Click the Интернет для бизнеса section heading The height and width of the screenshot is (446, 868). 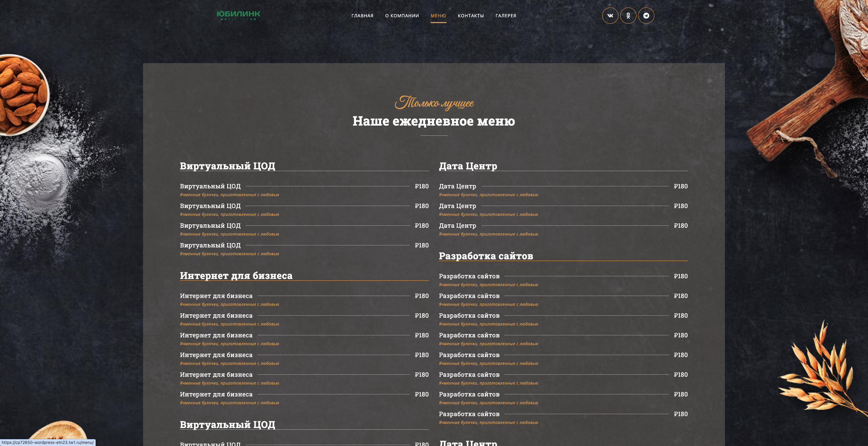tap(236, 276)
